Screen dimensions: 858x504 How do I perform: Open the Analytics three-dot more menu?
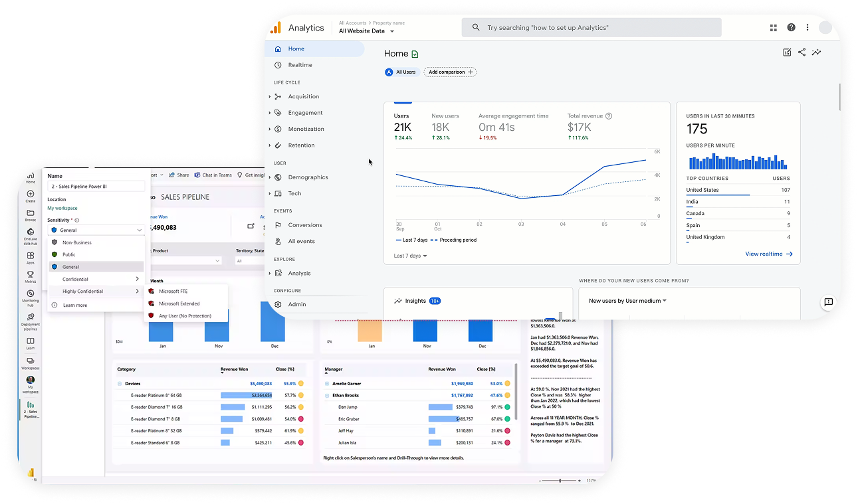pyautogui.click(x=807, y=28)
